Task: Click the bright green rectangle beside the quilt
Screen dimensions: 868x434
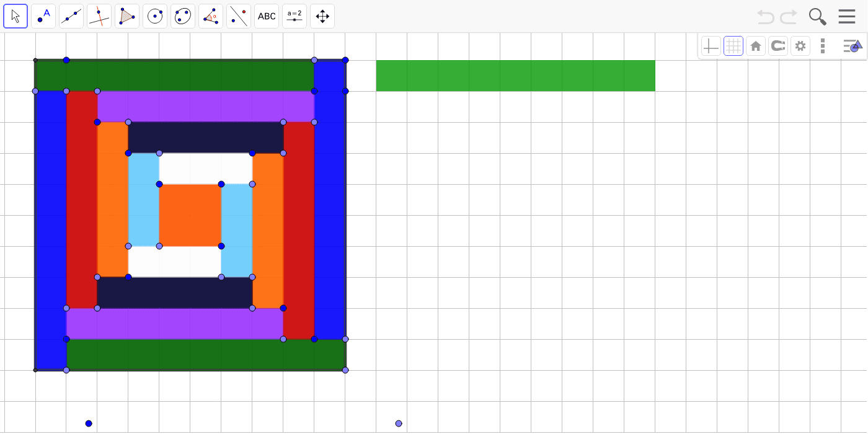Action: coord(516,76)
